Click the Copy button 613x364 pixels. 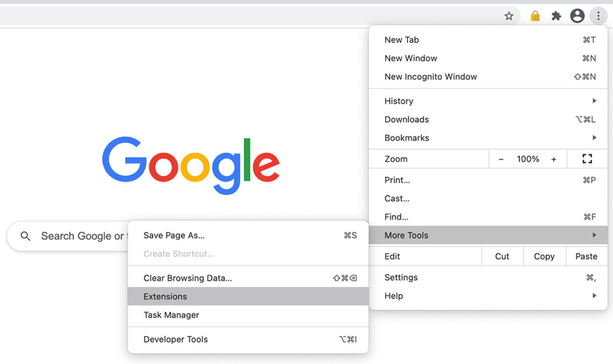pos(544,256)
